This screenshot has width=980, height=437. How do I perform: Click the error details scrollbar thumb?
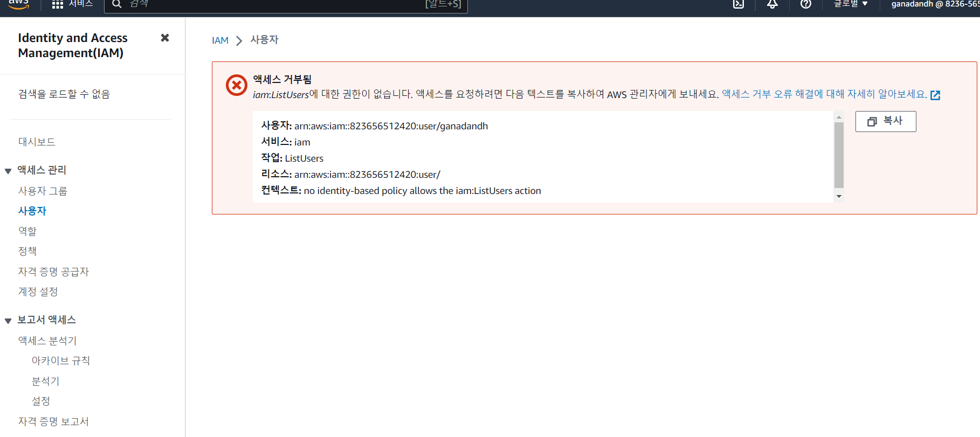point(839,155)
